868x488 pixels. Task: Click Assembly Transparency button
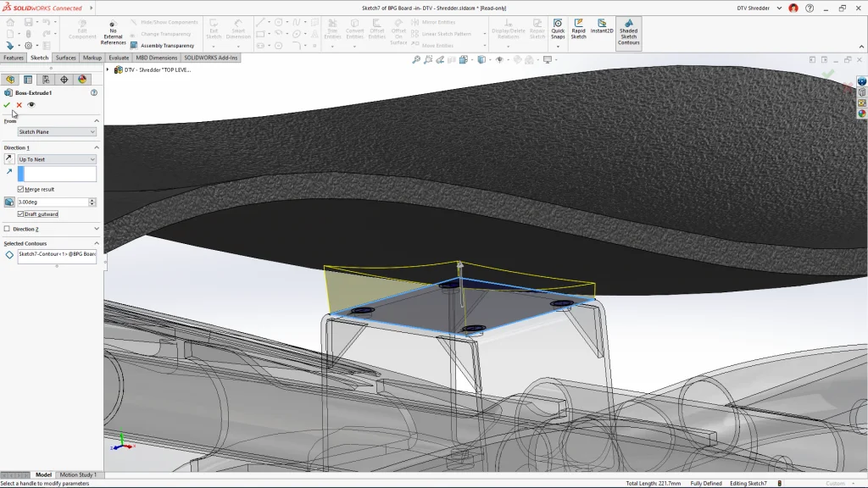[161, 46]
